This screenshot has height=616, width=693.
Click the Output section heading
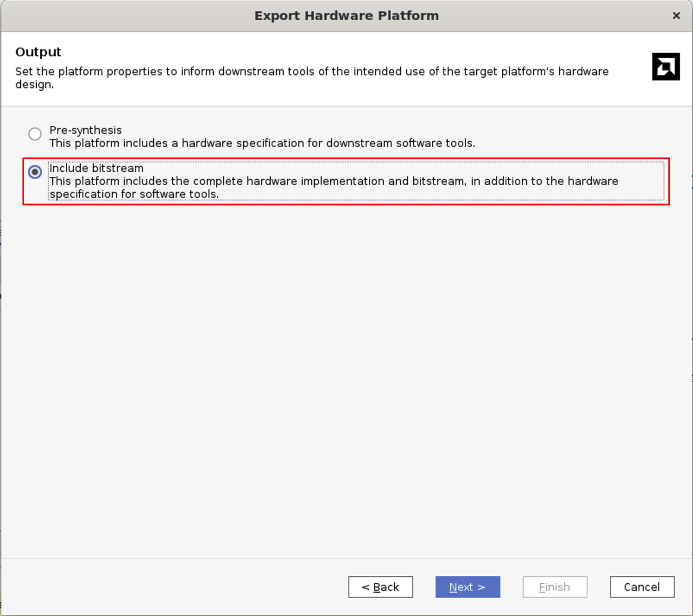pos(38,51)
